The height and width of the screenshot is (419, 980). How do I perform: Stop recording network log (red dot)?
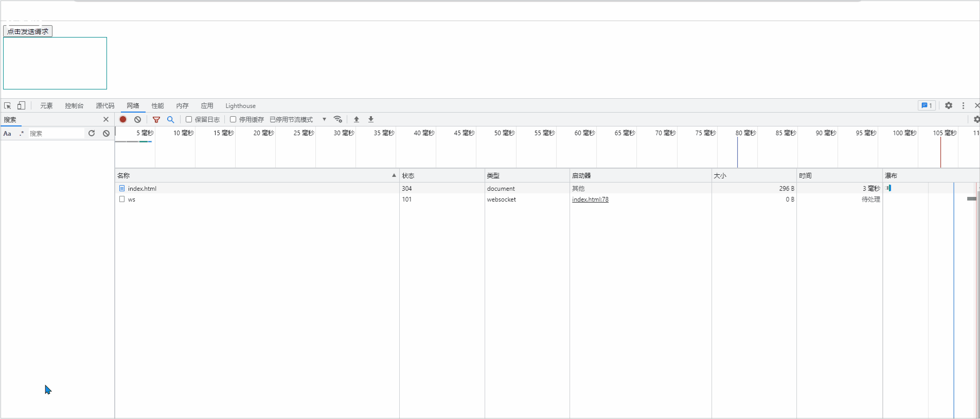click(x=123, y=119)
